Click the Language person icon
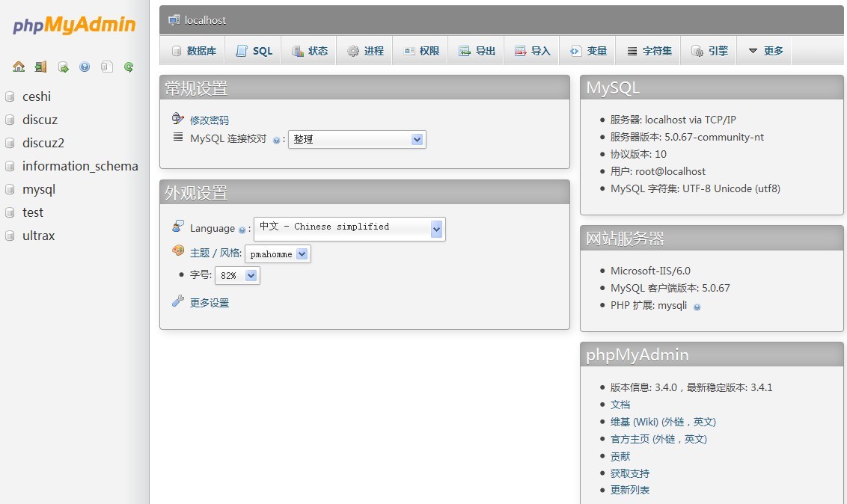Screen dimensions: 847x504 (x=178, y=226)
